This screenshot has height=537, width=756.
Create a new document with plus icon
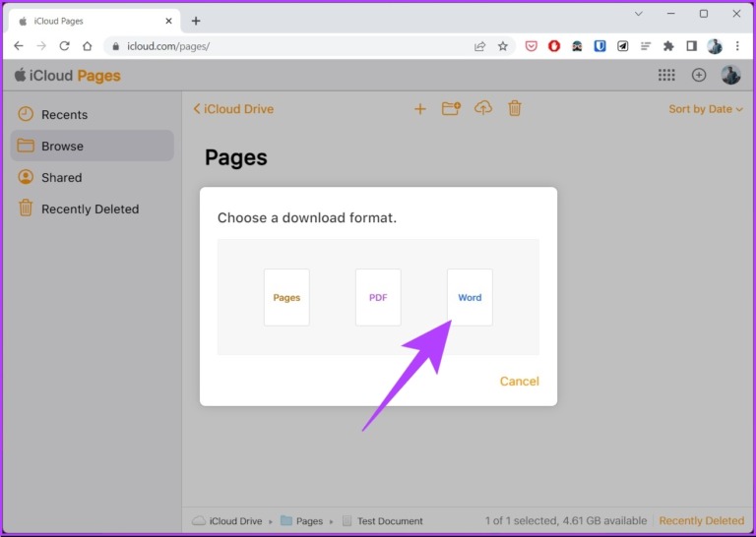(x=420, y=109)
